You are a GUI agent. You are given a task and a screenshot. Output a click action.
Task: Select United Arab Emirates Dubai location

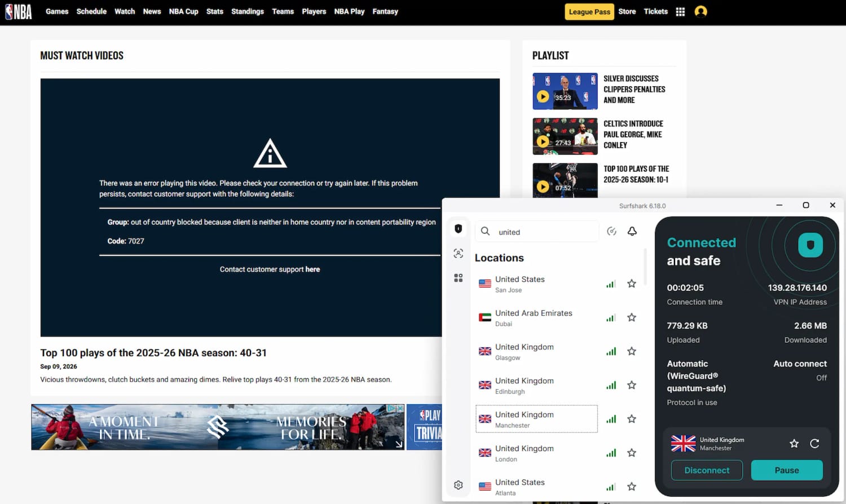point(536,317)
